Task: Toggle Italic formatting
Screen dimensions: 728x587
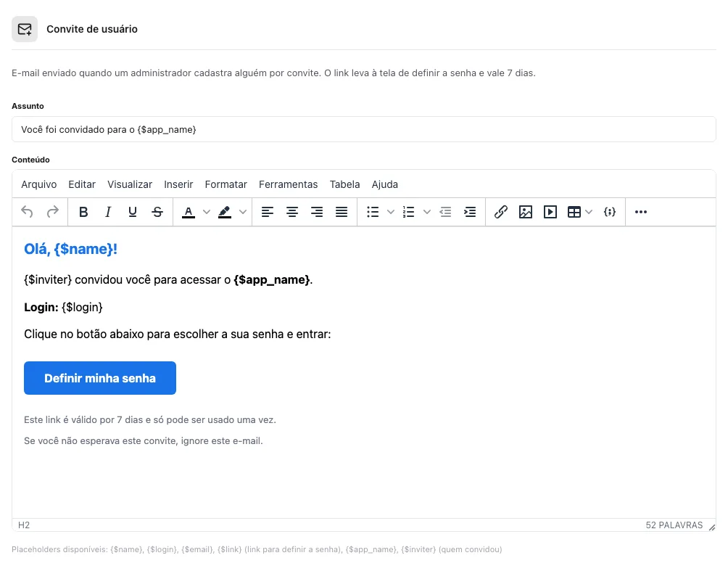Action: coord(108,212)
